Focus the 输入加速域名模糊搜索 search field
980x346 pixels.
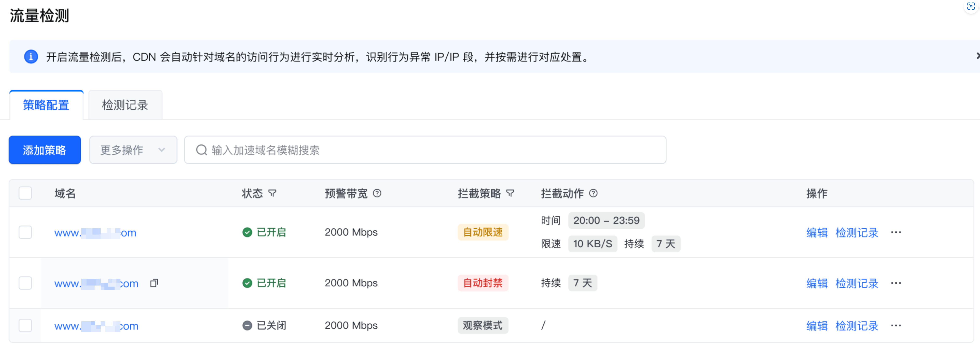(425, 150)
